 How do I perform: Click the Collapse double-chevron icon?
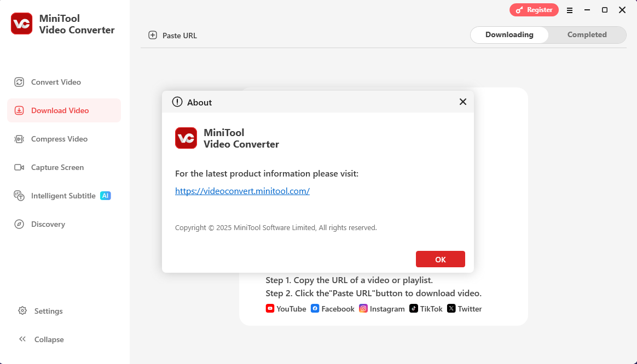pos(22,339)
